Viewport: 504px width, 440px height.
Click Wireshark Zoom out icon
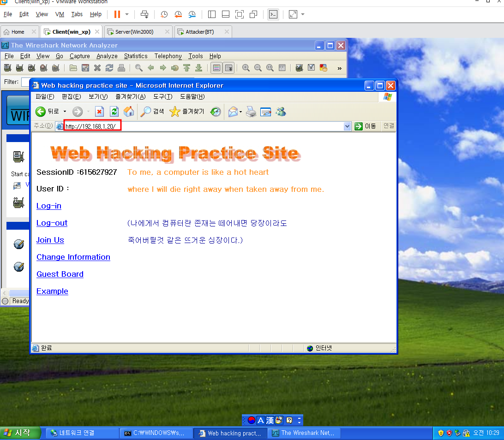coord(258,68)
